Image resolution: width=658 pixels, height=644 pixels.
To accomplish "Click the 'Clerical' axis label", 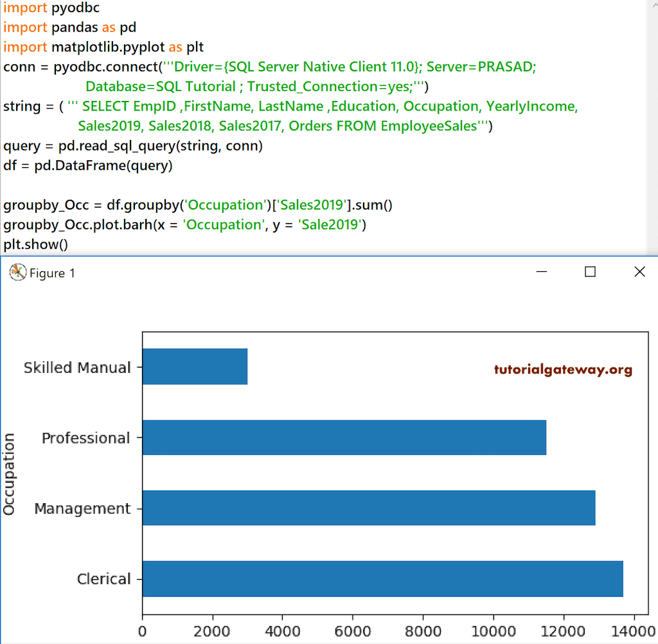I will click(104, 579).
